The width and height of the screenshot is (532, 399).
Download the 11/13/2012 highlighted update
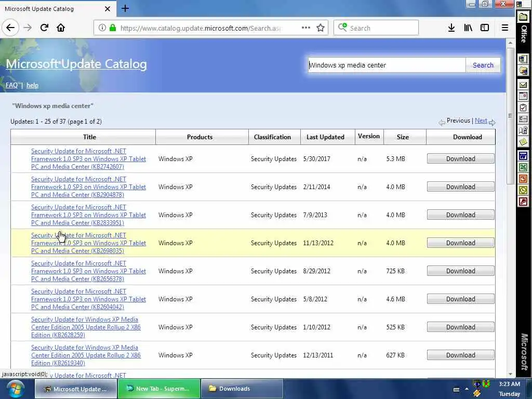click(x=460, y=243)
